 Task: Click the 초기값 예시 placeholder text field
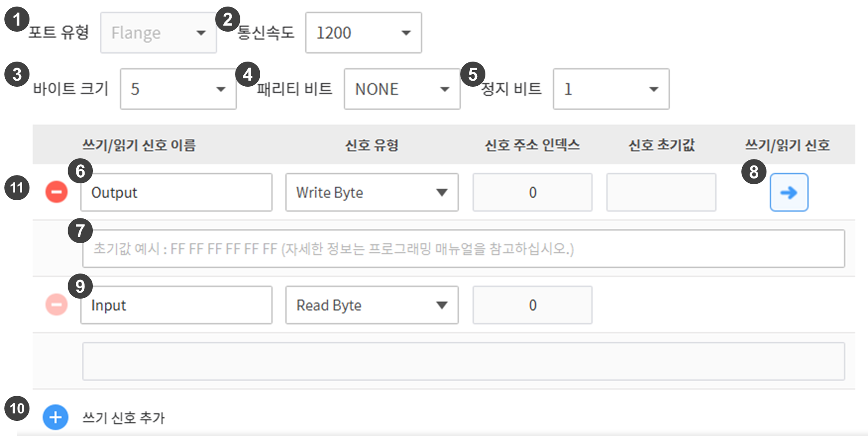point(463,249)
